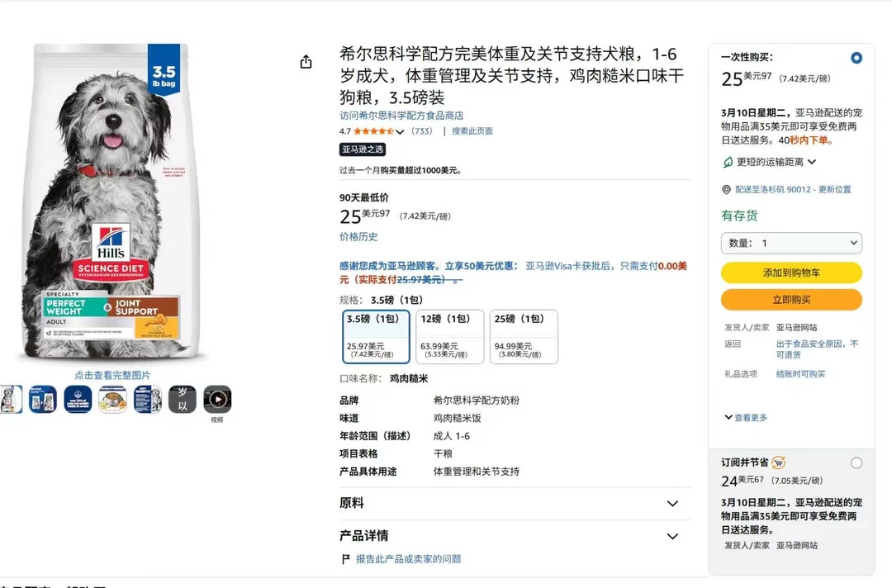Open the location pin delivery icon
The image size is (892, 588).
727,189
